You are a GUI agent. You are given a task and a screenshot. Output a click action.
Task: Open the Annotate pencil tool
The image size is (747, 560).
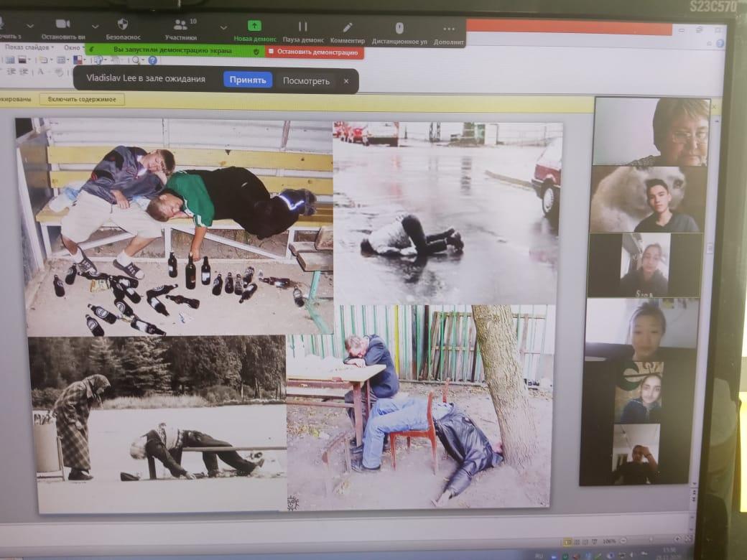pos(348,27)
